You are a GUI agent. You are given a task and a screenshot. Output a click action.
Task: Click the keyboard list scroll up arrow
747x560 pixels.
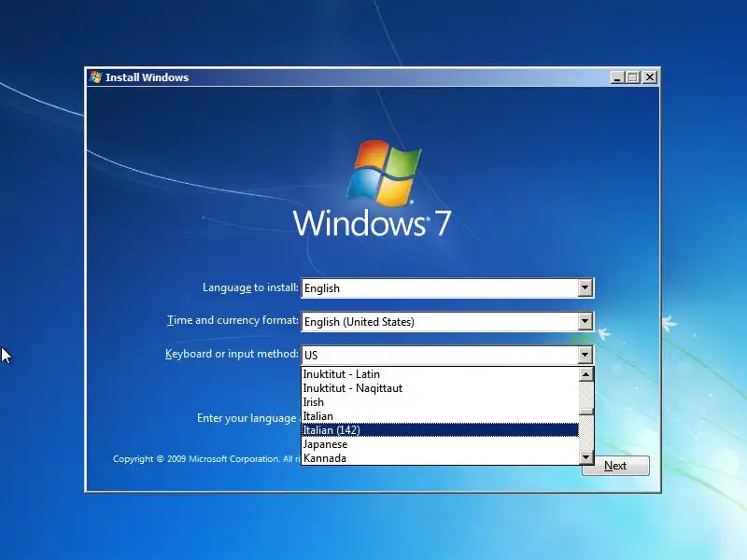tap(586, 374)
